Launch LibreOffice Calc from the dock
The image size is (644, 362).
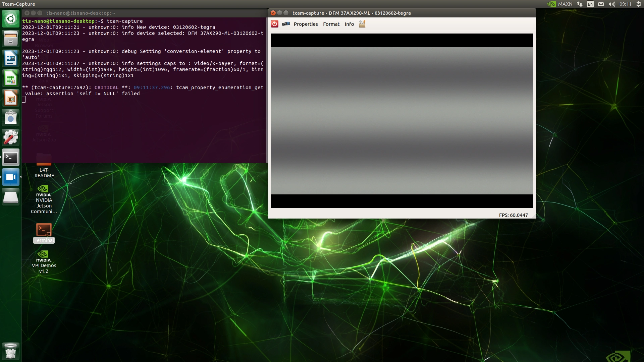tap(11, 78)
